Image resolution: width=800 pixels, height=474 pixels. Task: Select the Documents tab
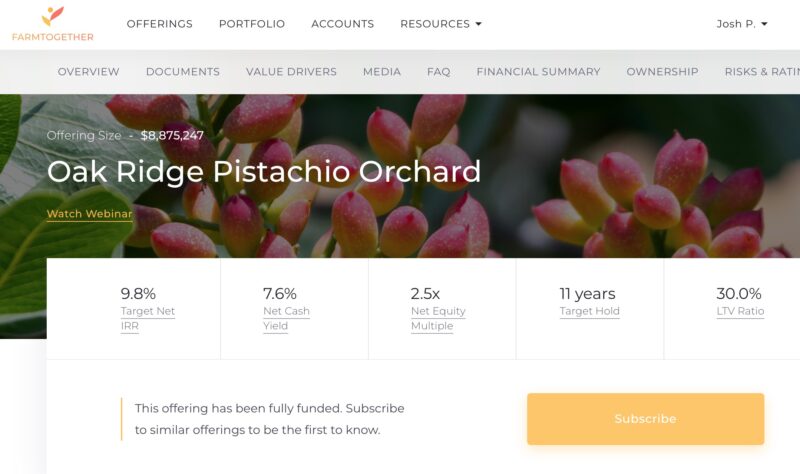point(183,72)
